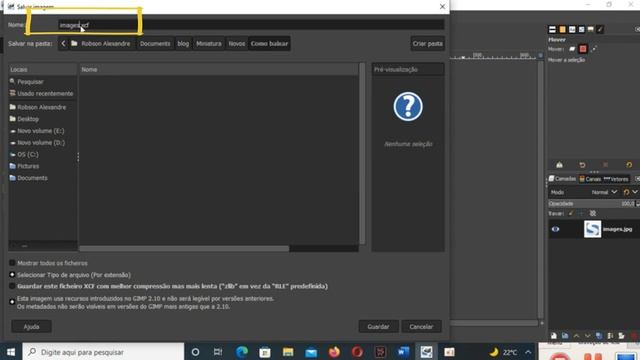640x360 pixels.
Task: Close the Salvar imagem dialog
Action: pos(442,7)
